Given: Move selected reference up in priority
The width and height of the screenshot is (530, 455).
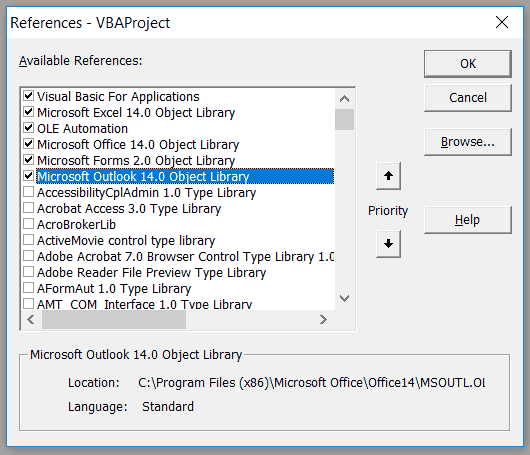Looking at the screenshot, I should click(x=388, y=176).
